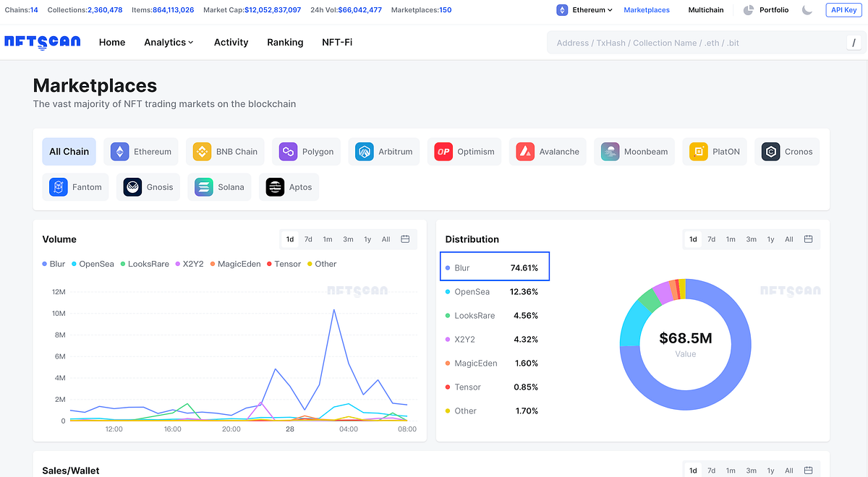Screen dimensions: 868x477
Task: Toggle Blur series in Volume legend
Action: click(x=54, y=264)
